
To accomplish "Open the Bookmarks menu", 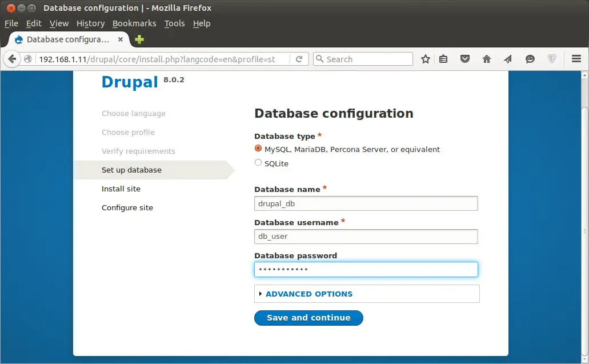I will (x=134, y=23).
